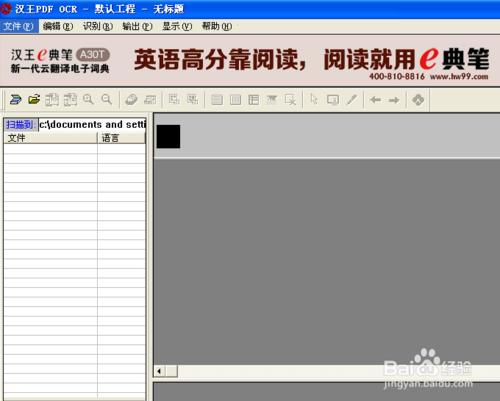Select the pen edit tool
This screenshot has width=500, height=401.
coord(352,100)
